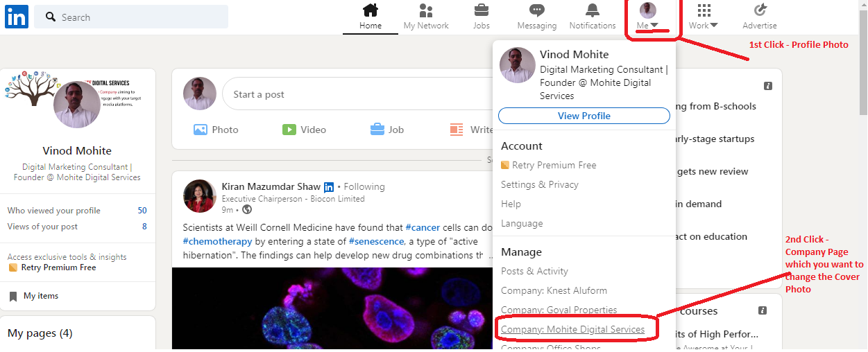Click the Search input field
This screenshot has height=352, width=868.
pos(131,17)
